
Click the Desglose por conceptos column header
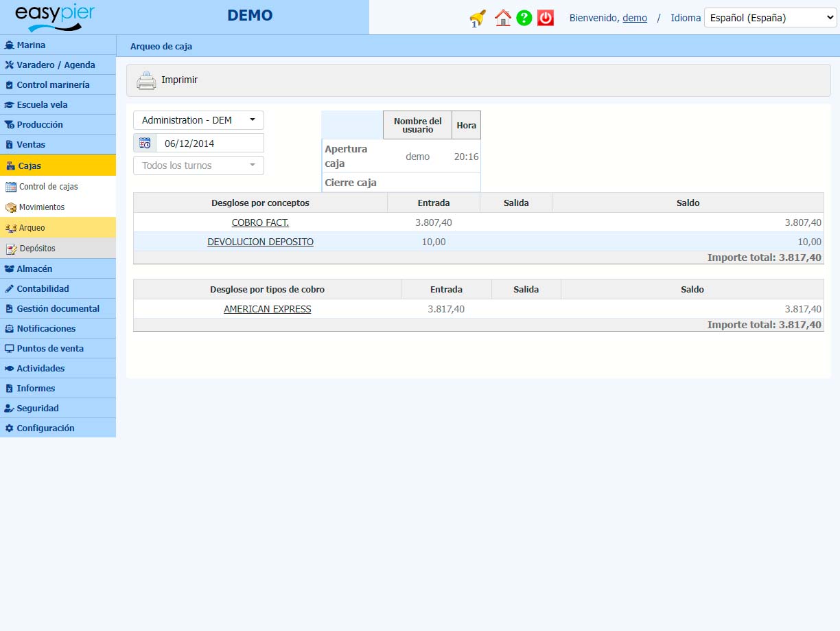pos(260,203)
